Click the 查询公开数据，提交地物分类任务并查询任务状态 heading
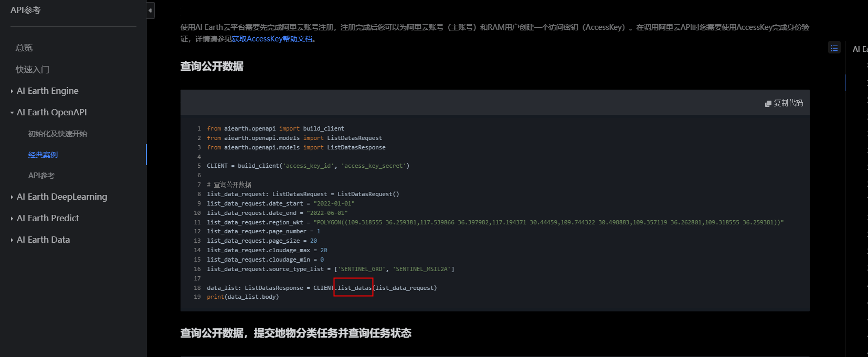868x357 pixels. pyautogui.click(x=296, y=333)
